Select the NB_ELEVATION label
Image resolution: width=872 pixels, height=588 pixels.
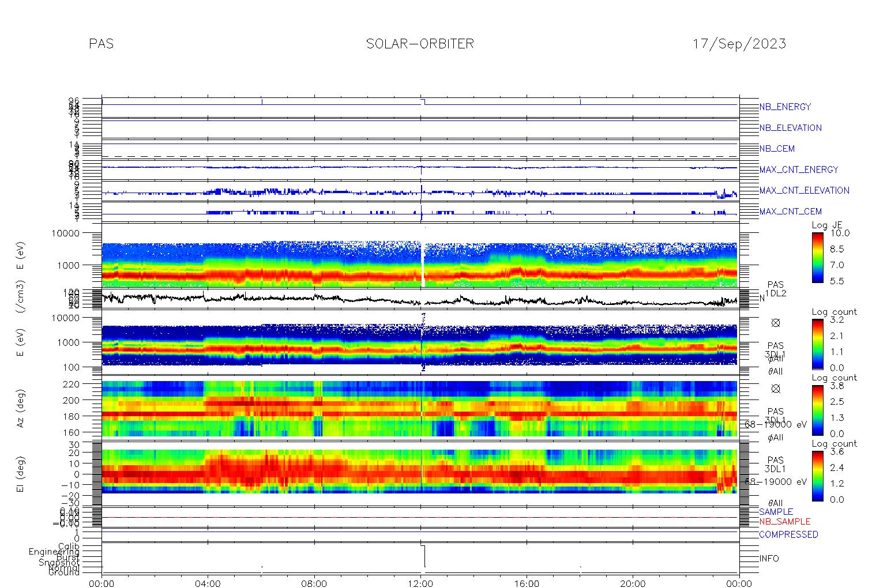790,128
